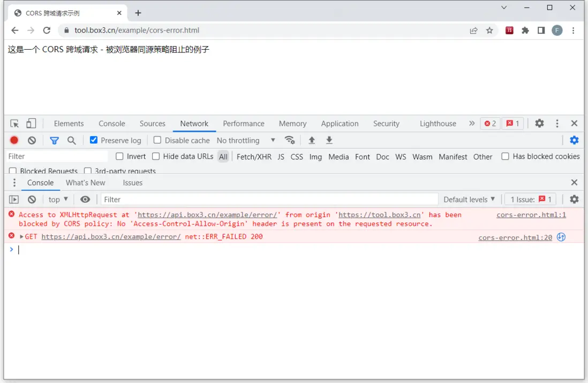Reveal request in Network panel icon
This screenshot has height=383, width=588.
click(561, 237)
